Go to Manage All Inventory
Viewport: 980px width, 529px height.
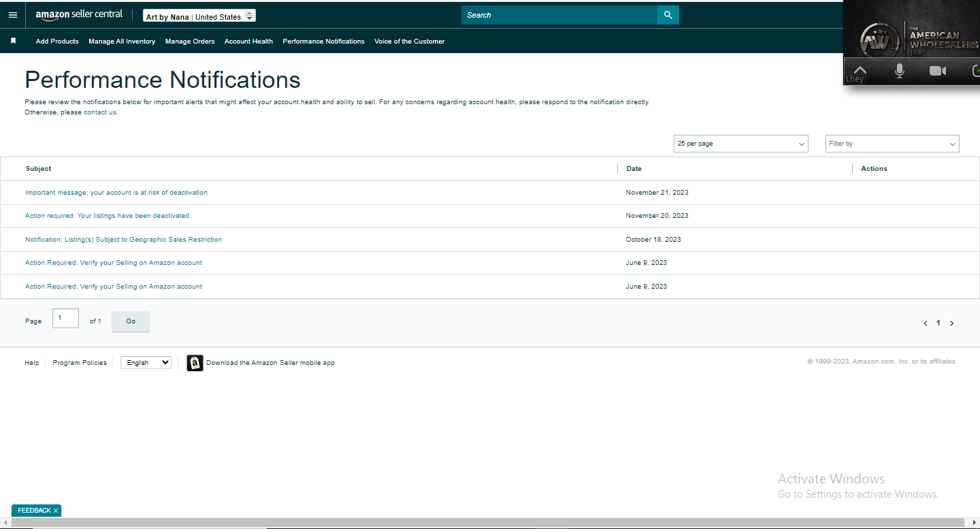pos(122,42)
